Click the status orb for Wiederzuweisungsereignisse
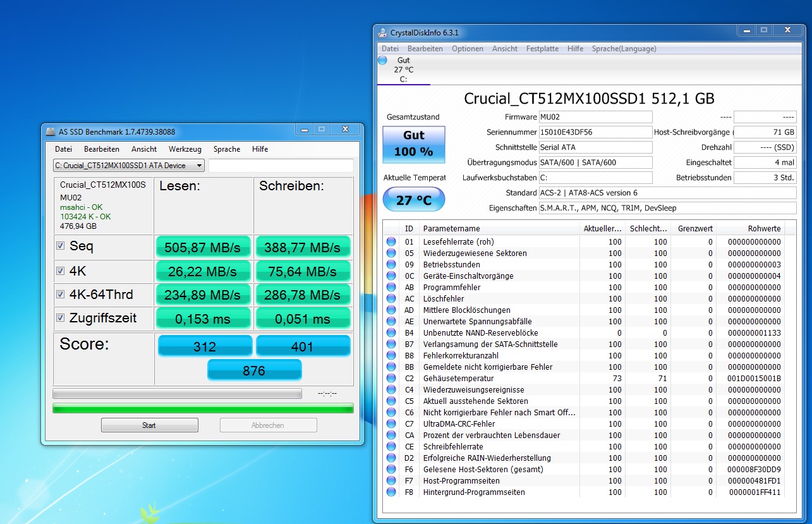Image resolution: width=812 pixels, height=524 pixels. 391,389
